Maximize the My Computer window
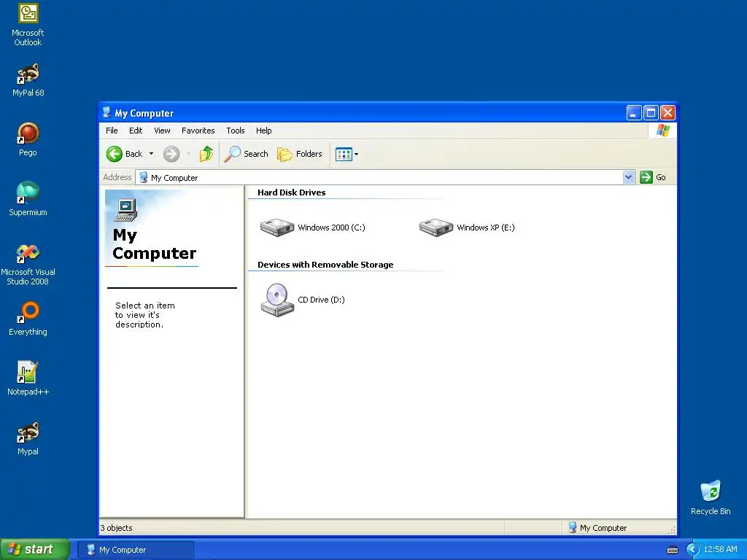Viewport: 747px width, 560px height. pos(651,113)
